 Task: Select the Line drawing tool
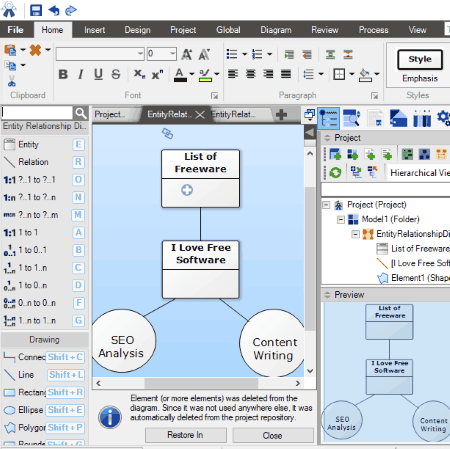(44, 375)
